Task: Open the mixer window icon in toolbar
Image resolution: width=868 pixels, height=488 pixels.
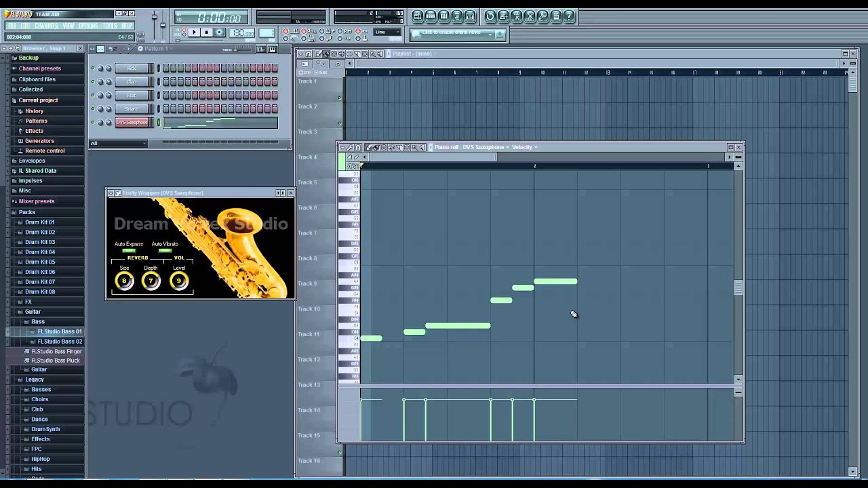Action: 469,16
